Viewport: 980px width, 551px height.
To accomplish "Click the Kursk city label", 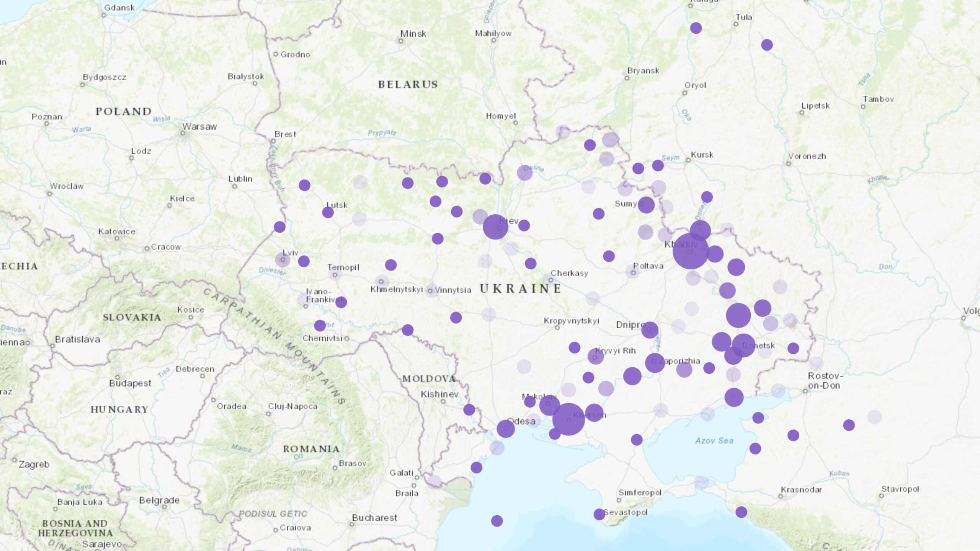I will 702,155.
